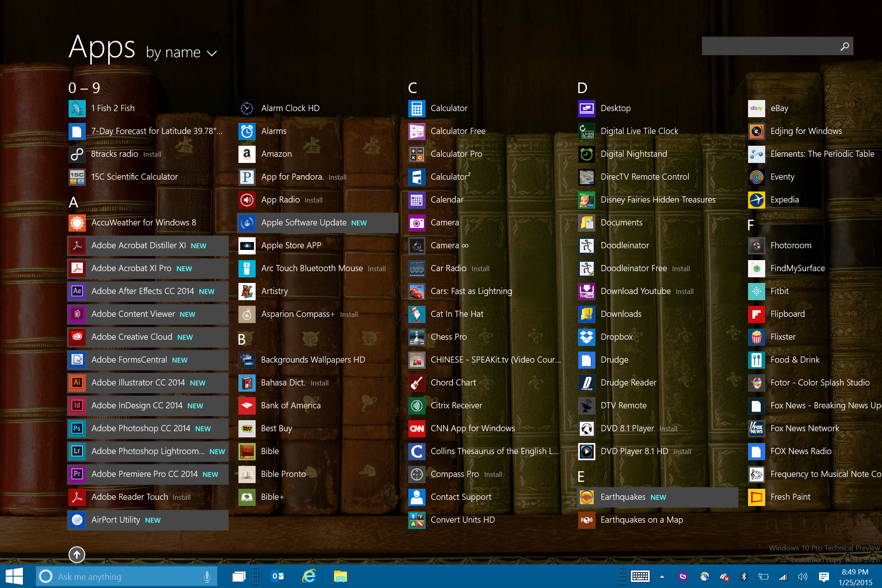Expand the 'by name' sort dropdown

(181, 53)
